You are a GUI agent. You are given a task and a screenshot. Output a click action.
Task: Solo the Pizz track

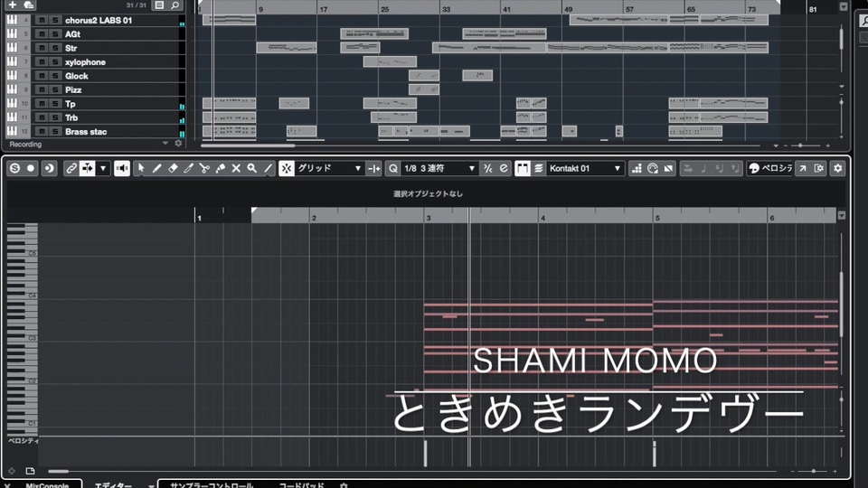(55, 89)
